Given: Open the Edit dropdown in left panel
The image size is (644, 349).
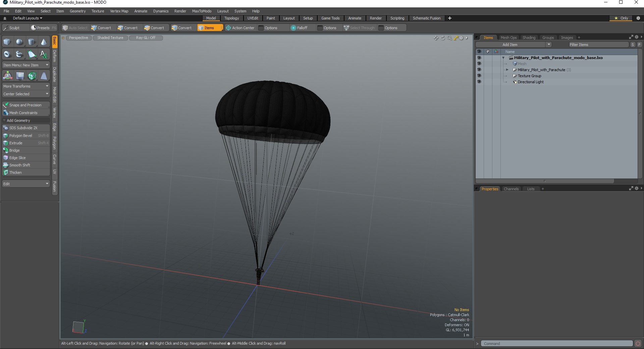Looking at the screenshot, I should [26, 184].
